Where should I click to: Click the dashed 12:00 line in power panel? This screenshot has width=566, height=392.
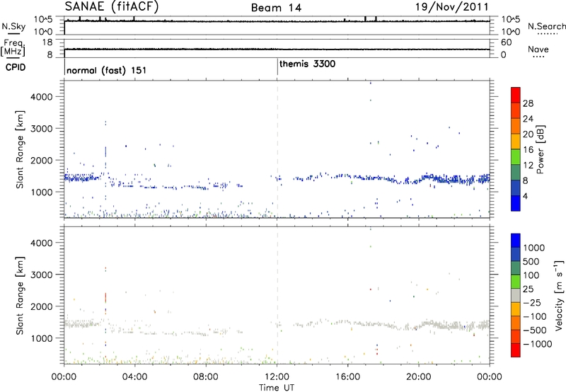pyautogui.click(x=277, y=149)
